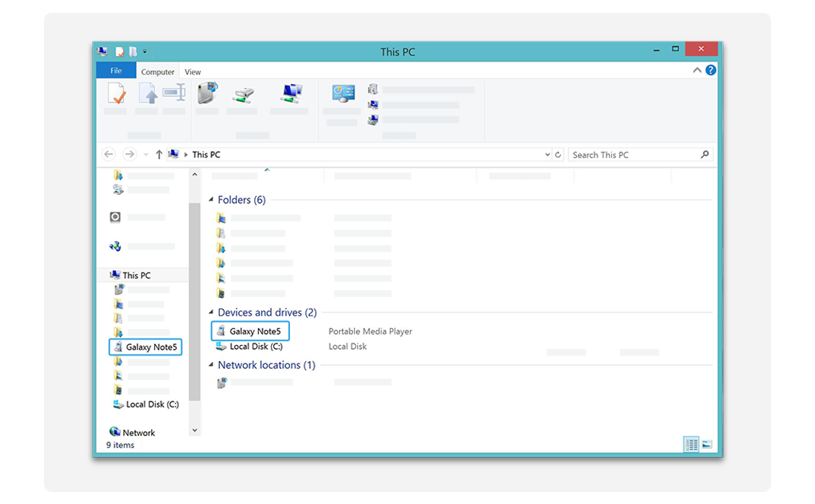Click the quick access New folder icon
The height and width of the screenshot is (504, 815).
(x=133, y=51)
